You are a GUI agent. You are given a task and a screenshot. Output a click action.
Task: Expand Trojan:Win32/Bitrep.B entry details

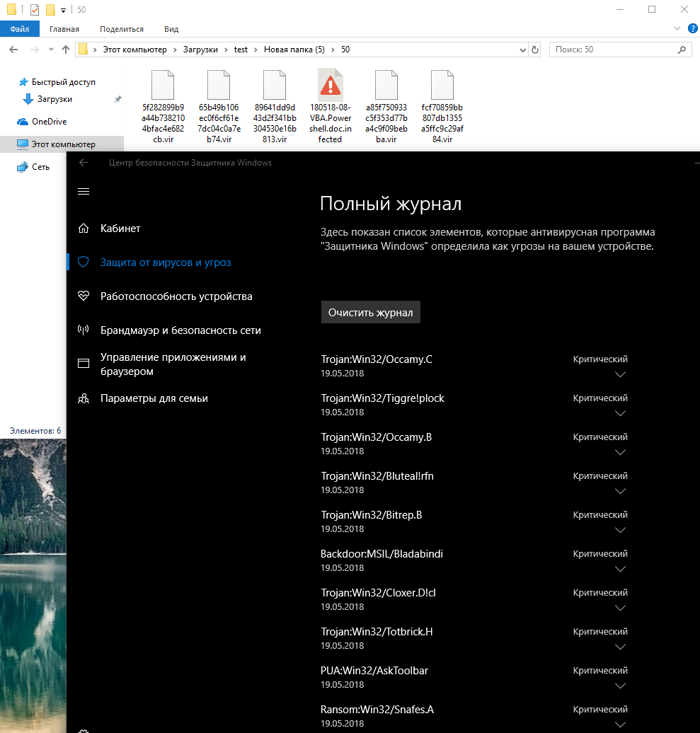click(620, 530)
